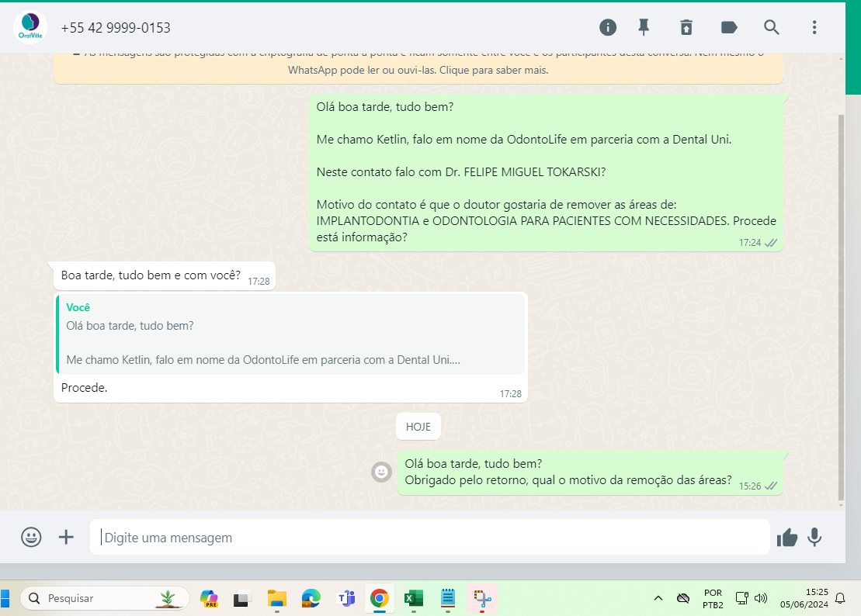Click the OralVille contact profile picture
The width and height of the screenshot is (861, 616).
point(30,27)
